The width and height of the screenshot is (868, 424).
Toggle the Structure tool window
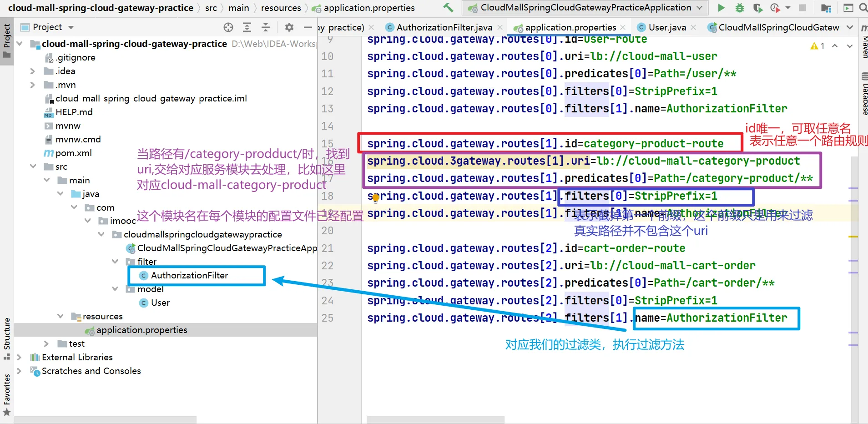click(x=7, y=337)
